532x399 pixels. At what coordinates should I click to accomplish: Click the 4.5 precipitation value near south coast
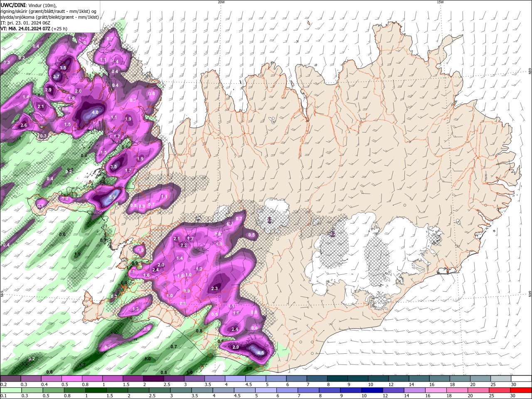261,353
